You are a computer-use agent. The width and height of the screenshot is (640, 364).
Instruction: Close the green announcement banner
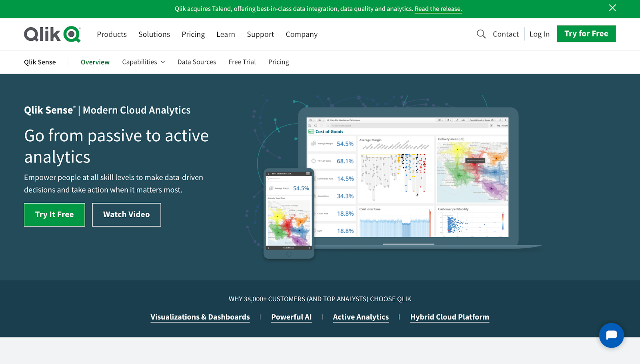click(612, 8)
